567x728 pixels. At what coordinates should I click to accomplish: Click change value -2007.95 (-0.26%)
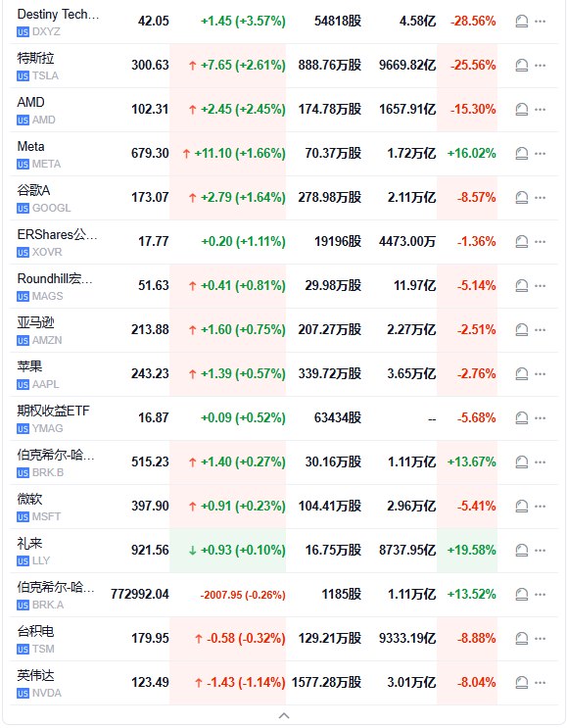[243, 595]
